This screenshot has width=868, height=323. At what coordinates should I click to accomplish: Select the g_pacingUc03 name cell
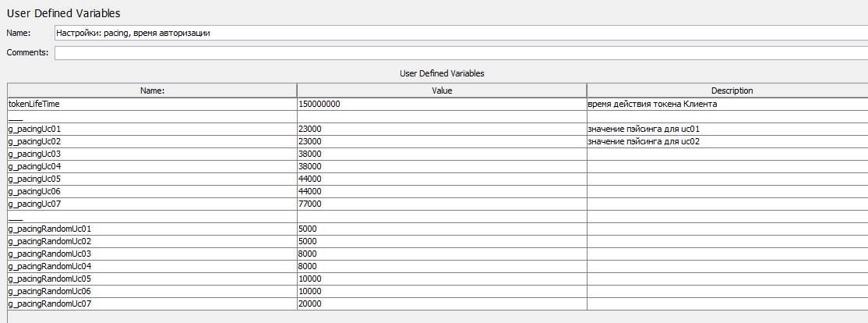[152, 154]
